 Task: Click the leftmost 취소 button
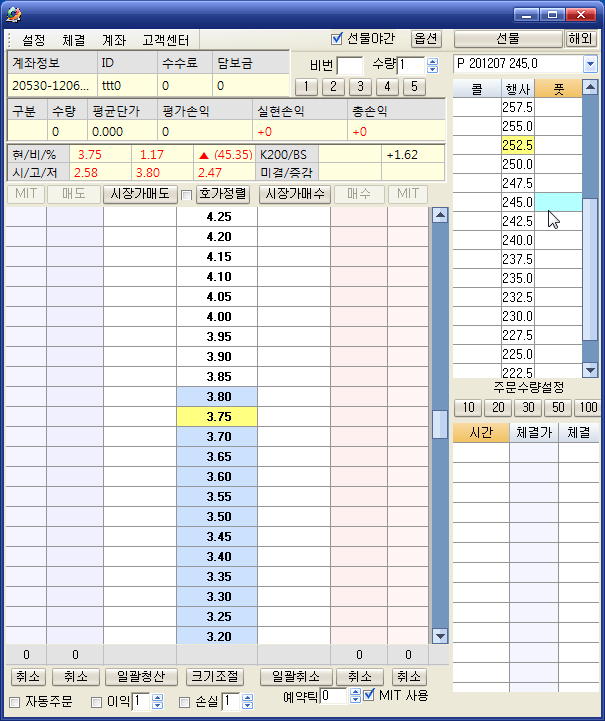point(28,677)
